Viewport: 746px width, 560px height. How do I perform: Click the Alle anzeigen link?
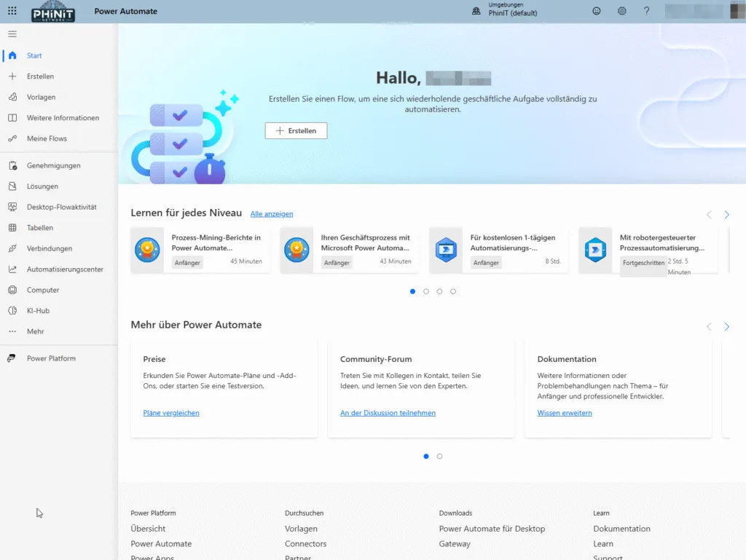(271, 214)
